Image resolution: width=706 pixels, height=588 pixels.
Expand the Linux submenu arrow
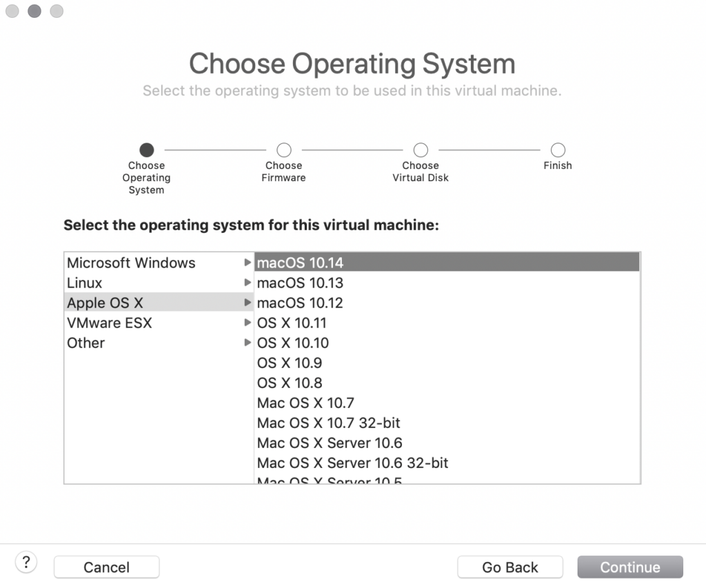coord(248,283)
